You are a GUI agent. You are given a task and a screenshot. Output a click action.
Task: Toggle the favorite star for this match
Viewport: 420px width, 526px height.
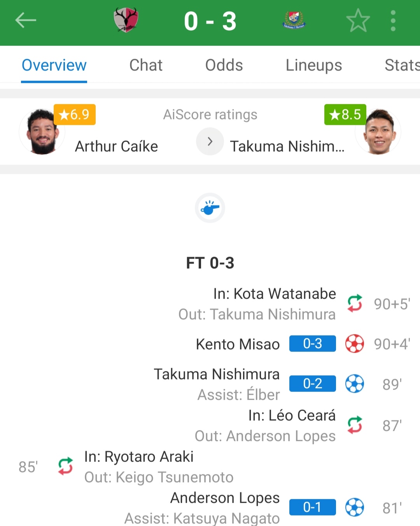pyautogui.click(x=358, y=21)
